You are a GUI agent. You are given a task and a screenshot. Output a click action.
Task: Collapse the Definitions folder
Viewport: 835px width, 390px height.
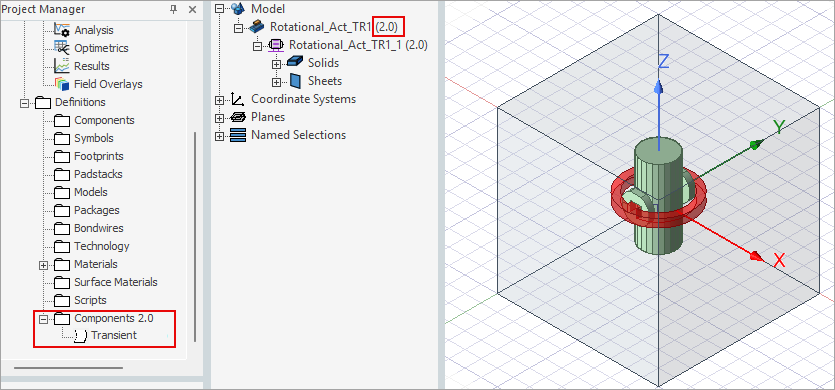click(x=24, y=103)
